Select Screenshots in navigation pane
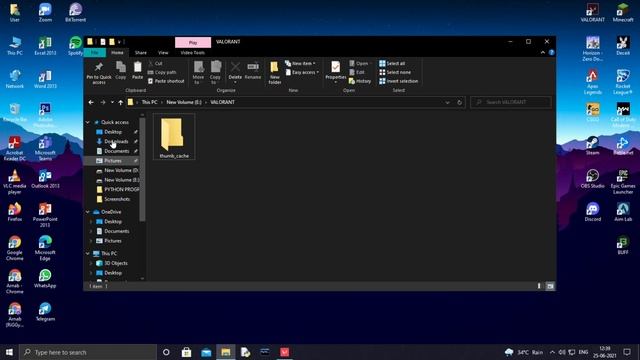 [x=117, y=199]
